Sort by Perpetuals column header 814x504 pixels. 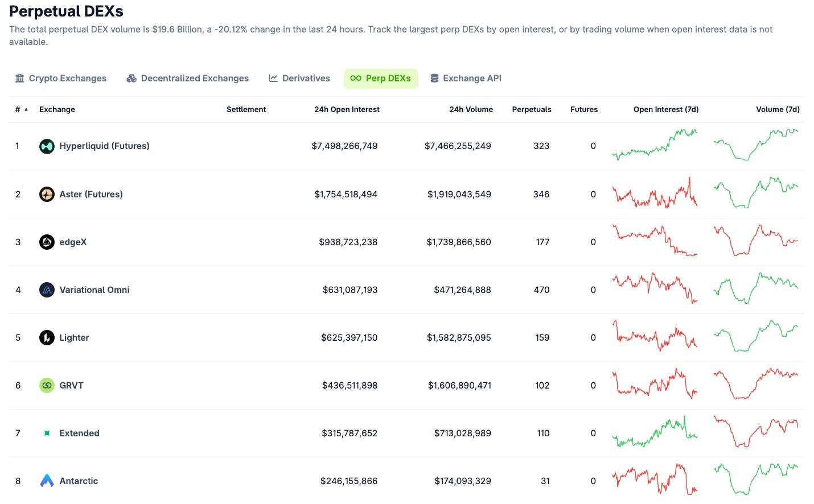[531, 109]
